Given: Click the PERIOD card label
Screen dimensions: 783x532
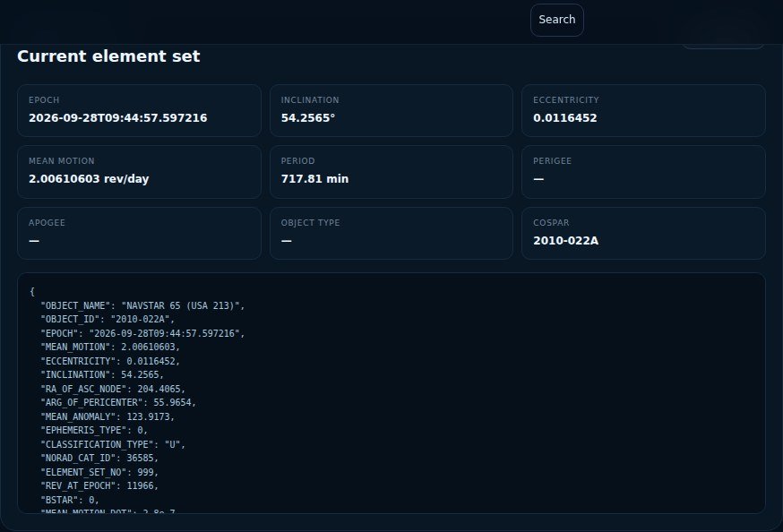Looking at the screenshot, I should pos(297,160).
